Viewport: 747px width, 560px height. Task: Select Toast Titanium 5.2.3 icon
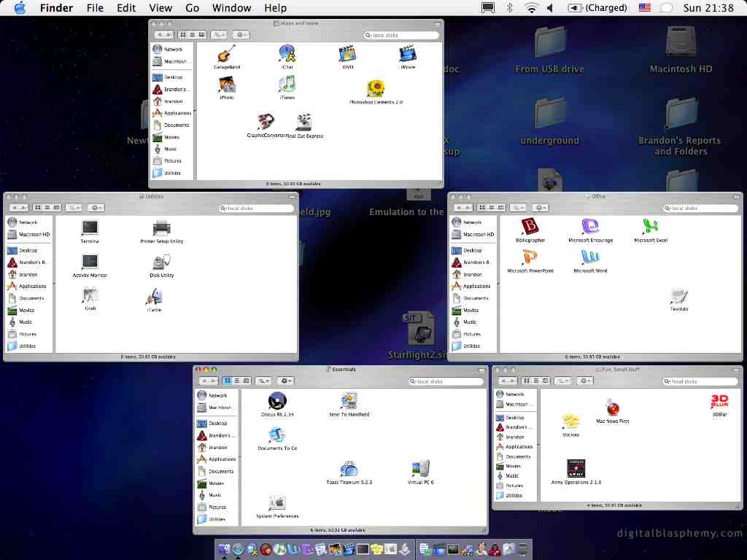coord(349,469)
